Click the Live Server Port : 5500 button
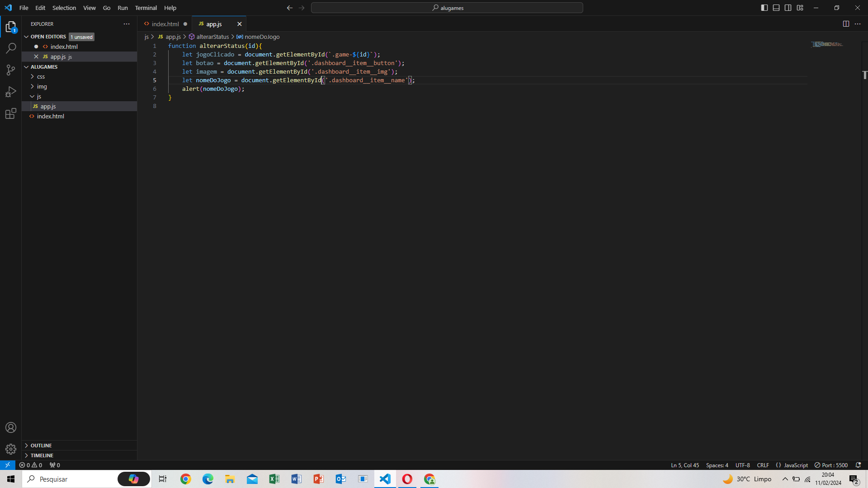Screen dimensions: 868x488 point(831,465)
